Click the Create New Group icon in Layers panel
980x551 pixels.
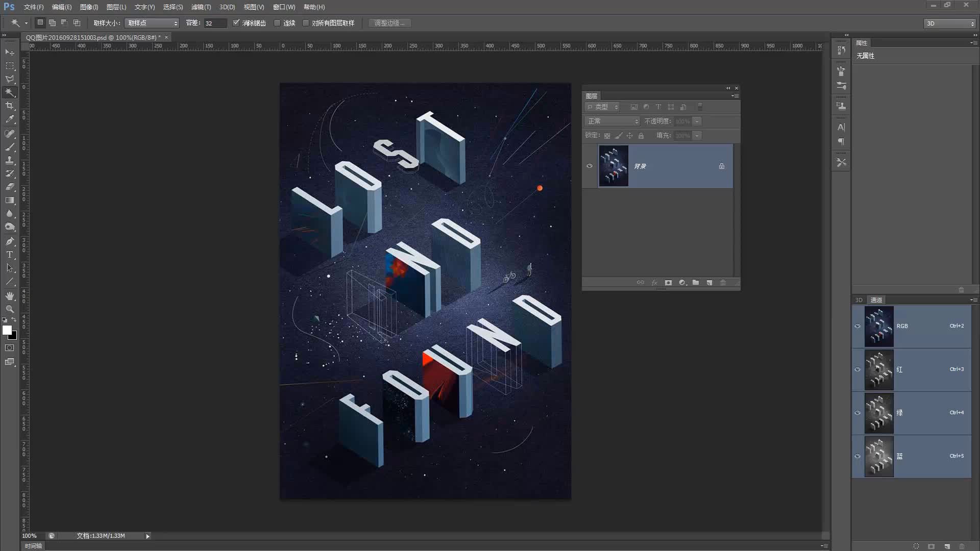coord(696,282)
